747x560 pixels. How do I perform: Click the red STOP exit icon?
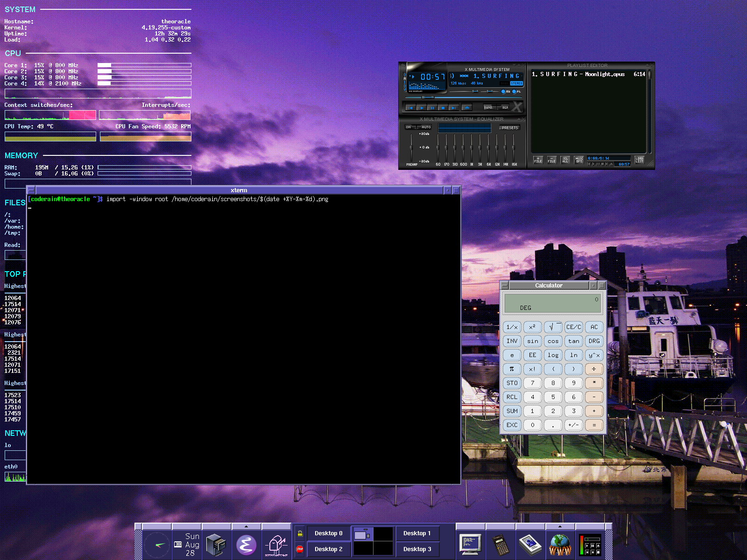(300, 549)
